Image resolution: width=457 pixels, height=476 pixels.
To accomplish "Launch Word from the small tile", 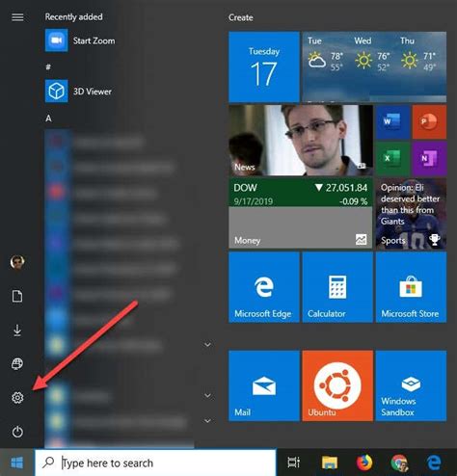I will (x=392, y=121).
